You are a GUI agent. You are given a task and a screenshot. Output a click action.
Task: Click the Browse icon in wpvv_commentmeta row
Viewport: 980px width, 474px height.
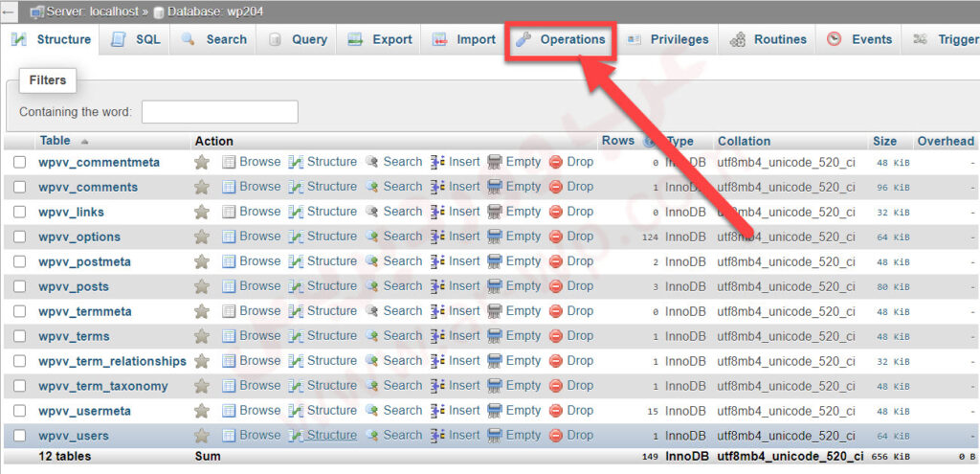pyautogui.click(x=229, y=162)
